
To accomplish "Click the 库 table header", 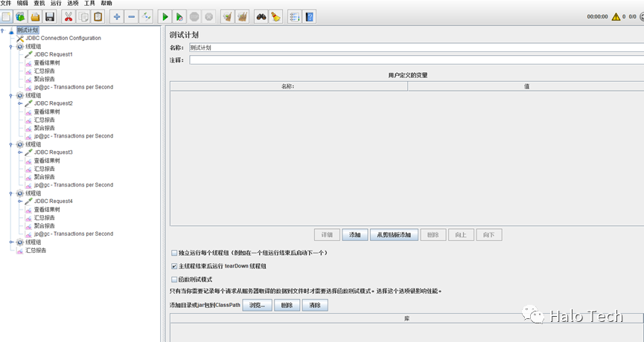I will (x=407, y=319).
